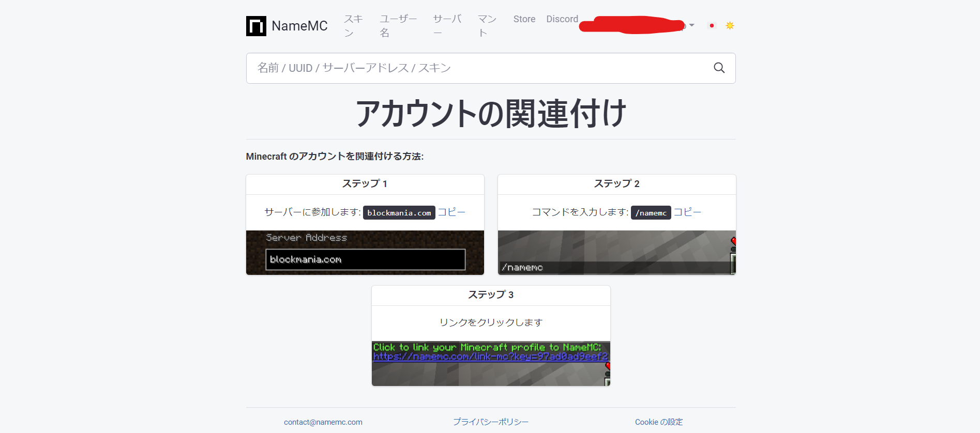Select the blockmania.com code badge
This screenshot has height=433, width=980.
tap(399, 213)
